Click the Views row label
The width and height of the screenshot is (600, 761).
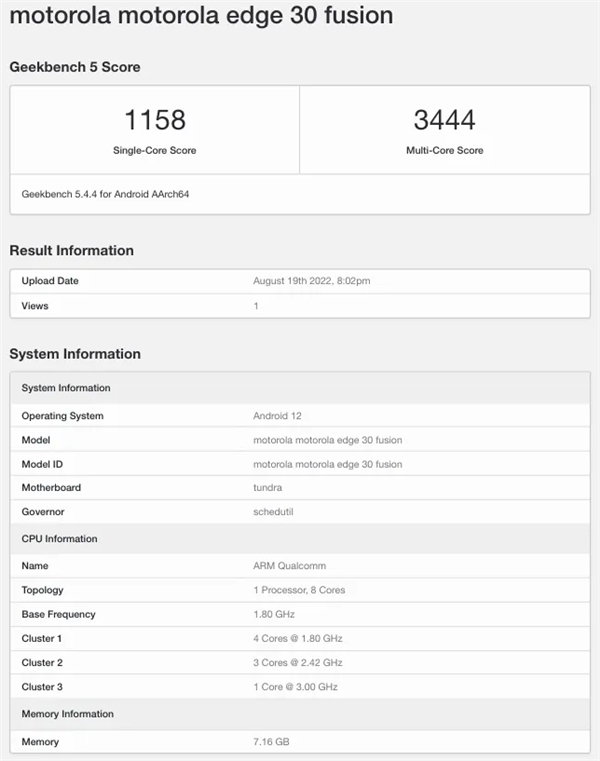(x=35, y=306)
